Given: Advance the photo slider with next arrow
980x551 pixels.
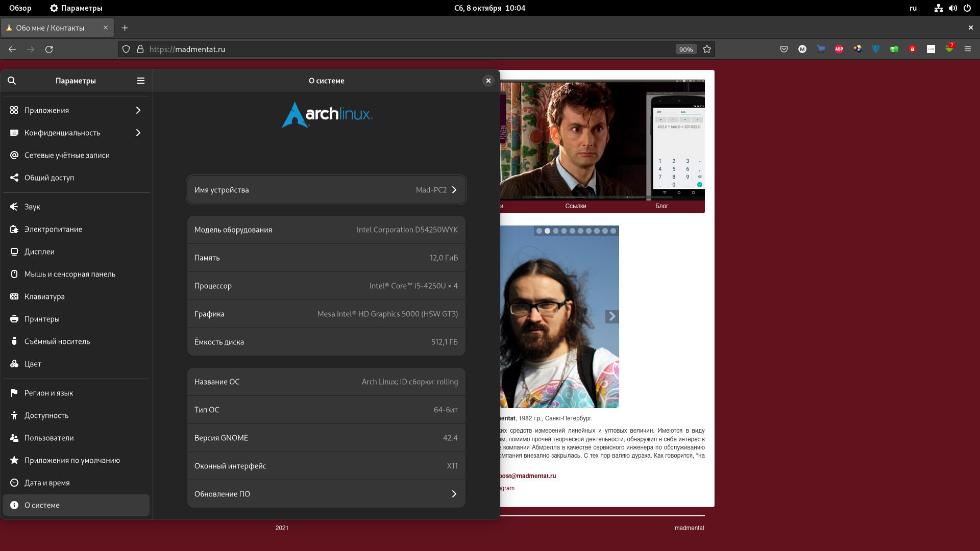Looking at the screenshot, I should [612, 316].
